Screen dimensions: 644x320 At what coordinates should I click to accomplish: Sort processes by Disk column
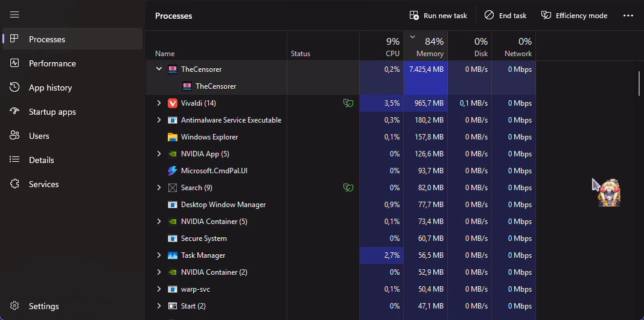(470, 46)
